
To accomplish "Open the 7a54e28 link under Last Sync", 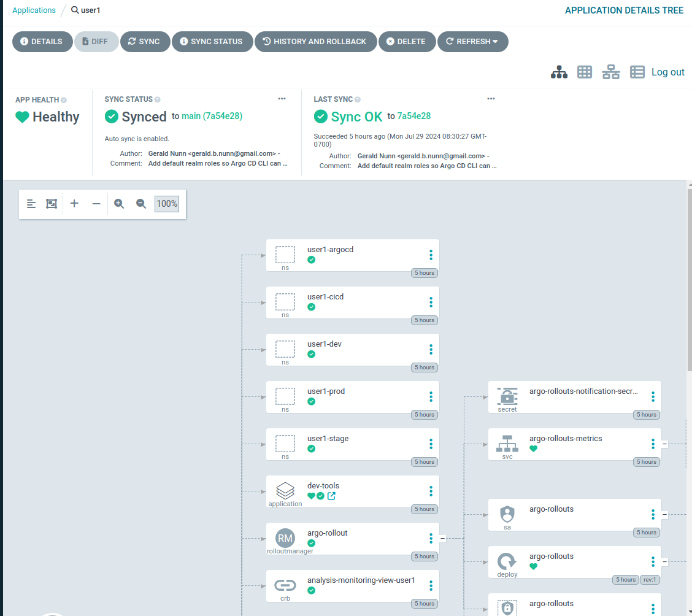I will click(414, 116).
